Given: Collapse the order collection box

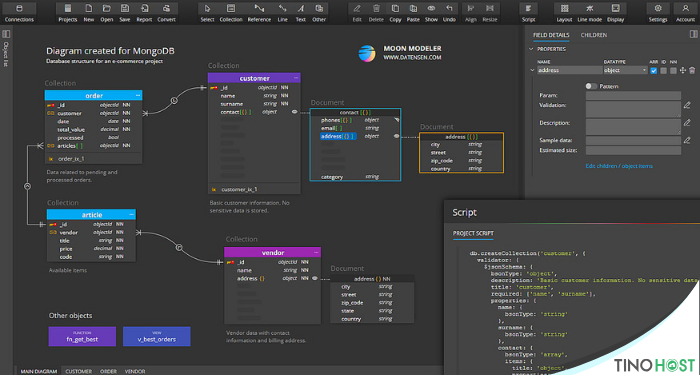Looking at the screenshot, I should tap(138, 96).
